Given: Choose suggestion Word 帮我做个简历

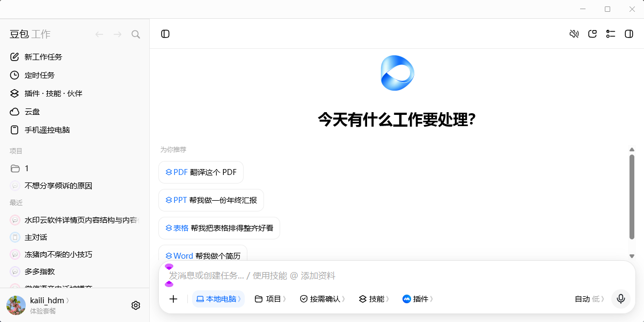Looking at the screenshot, I should 203,254.
